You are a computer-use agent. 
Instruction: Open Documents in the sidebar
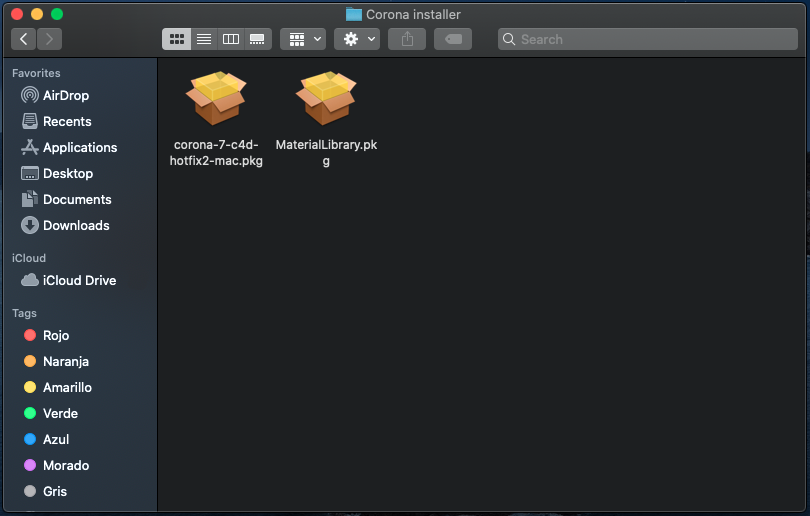80,199
